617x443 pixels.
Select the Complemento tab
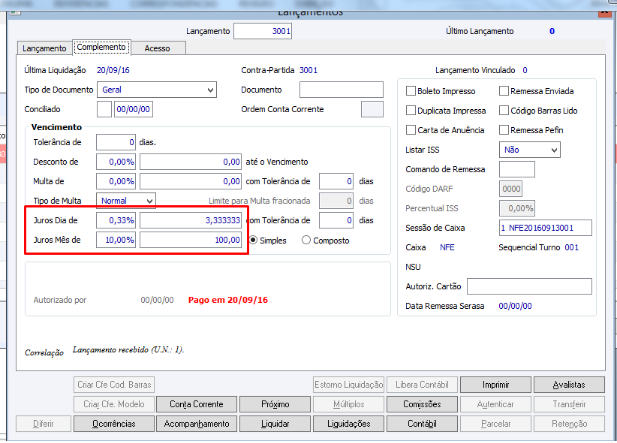coord(101,47)
